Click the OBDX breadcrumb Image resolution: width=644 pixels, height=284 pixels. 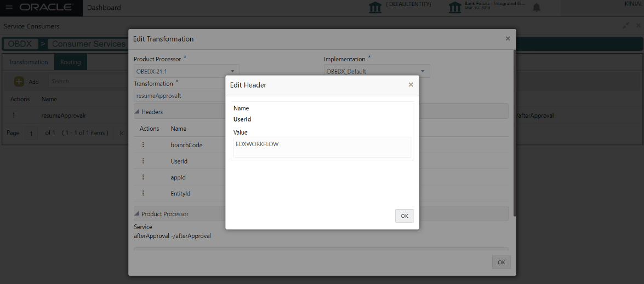point(20,44)
